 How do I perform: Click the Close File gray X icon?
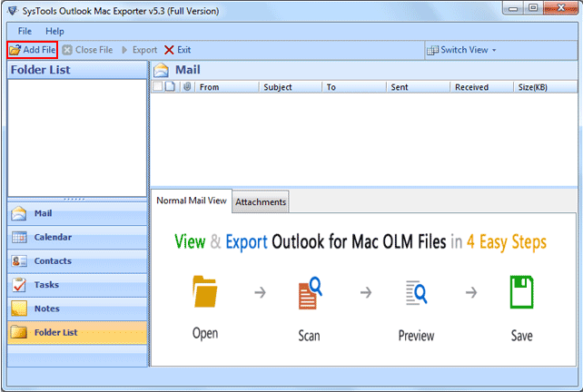point(67,50)
